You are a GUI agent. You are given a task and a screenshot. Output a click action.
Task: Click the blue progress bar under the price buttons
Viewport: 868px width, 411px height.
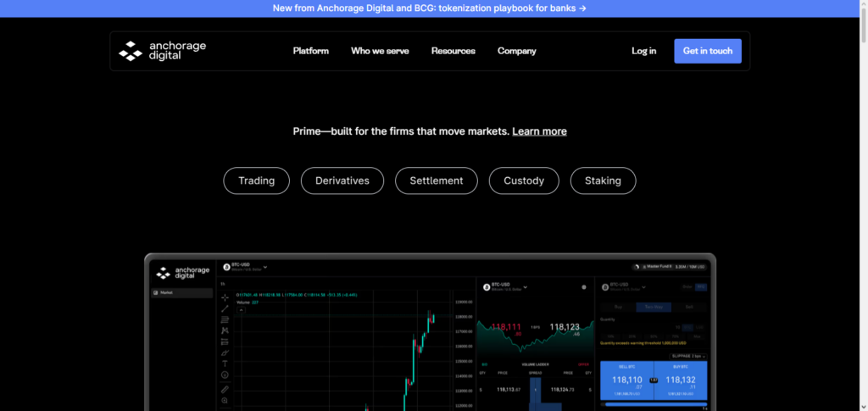(654, 404)
